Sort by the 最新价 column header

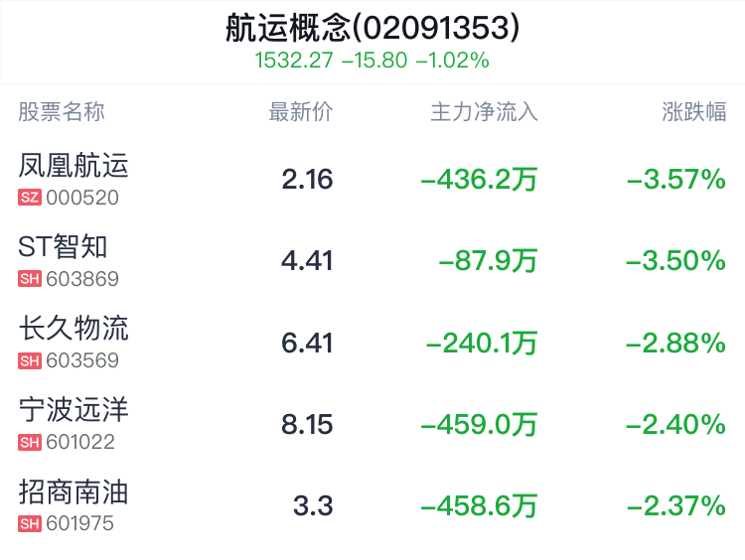(x=301, y=112)
